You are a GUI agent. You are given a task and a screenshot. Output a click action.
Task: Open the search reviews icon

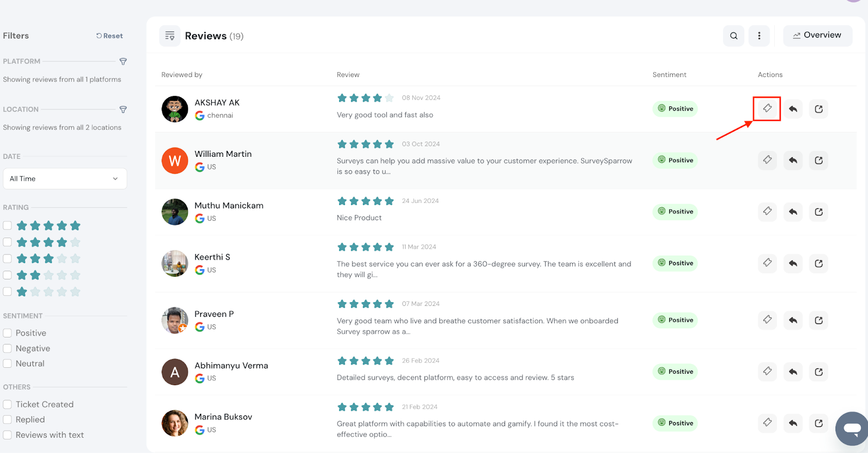(x=733, y=36)
